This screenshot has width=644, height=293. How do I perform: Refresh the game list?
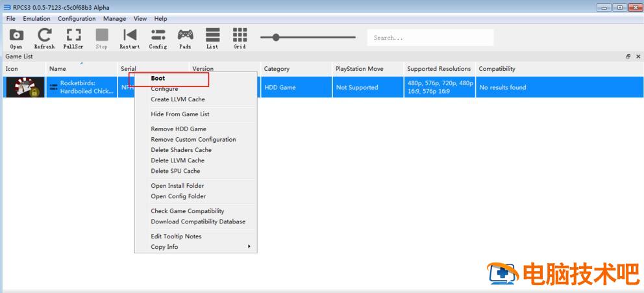point(44,38)
